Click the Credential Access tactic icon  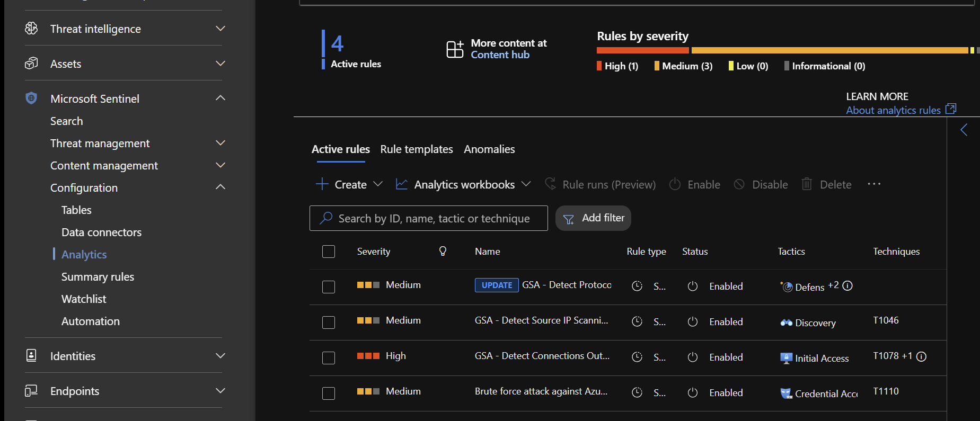pos(786,393)
